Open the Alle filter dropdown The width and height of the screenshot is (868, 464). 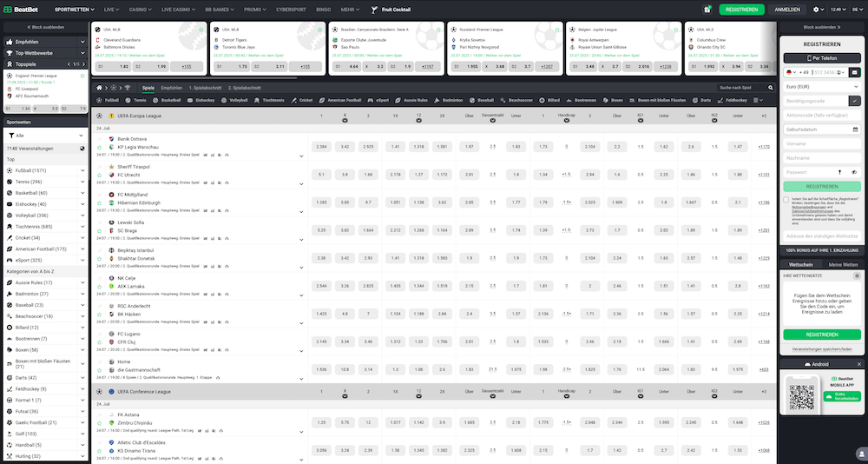[x=46, y=136]
